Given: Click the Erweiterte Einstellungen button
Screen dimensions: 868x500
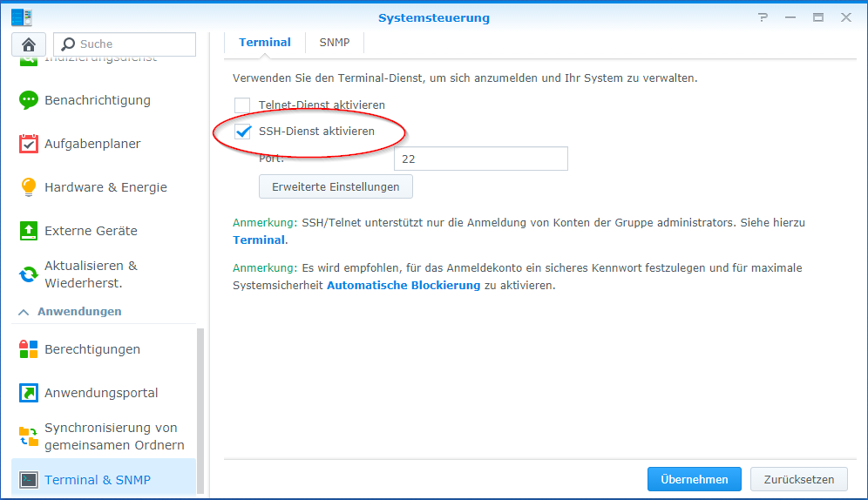Looking at the screenshot, I should 336,187.
